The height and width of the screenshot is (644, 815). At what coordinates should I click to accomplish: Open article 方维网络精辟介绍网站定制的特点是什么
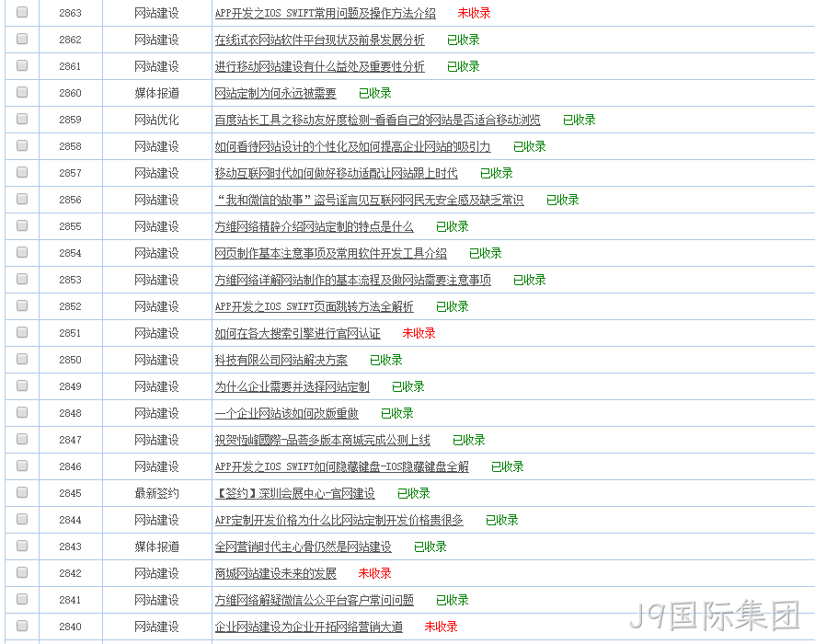(314, 226)
